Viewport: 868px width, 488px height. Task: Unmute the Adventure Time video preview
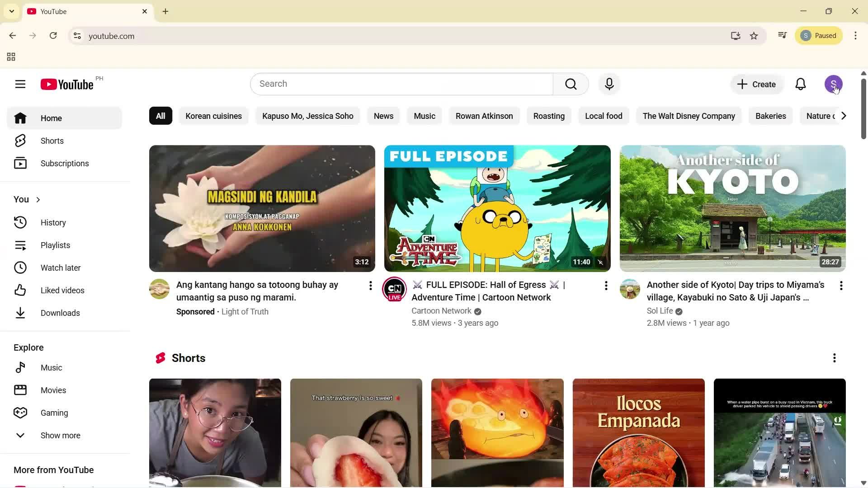[600, 262]
